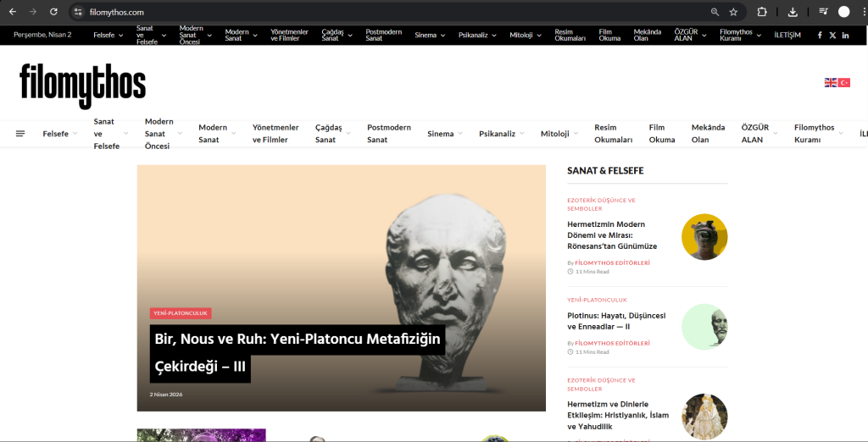The height and width of the screenshot is (442, 868).
Task: Open the browser Extensions puzzle icon
Action: click(762, 12)
